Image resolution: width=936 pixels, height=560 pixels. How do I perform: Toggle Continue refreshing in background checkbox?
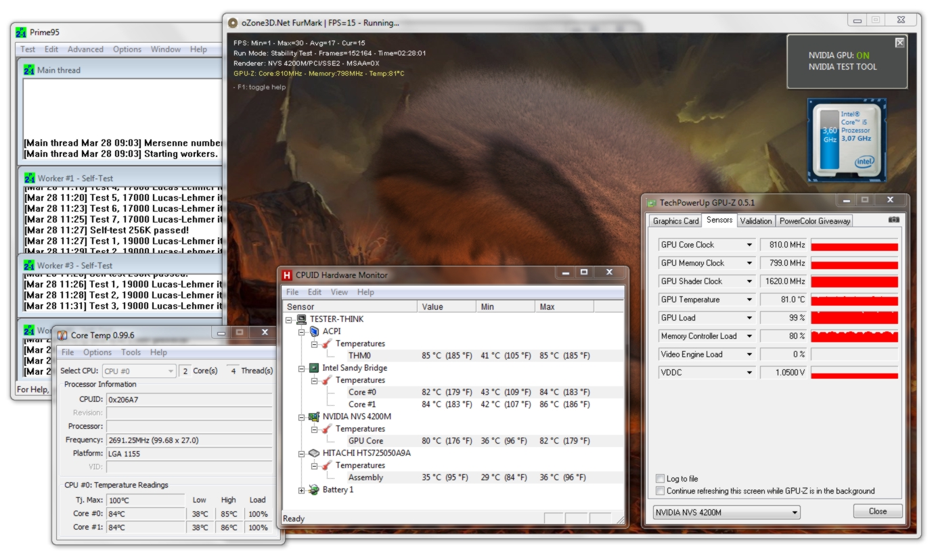coord(661,491)
